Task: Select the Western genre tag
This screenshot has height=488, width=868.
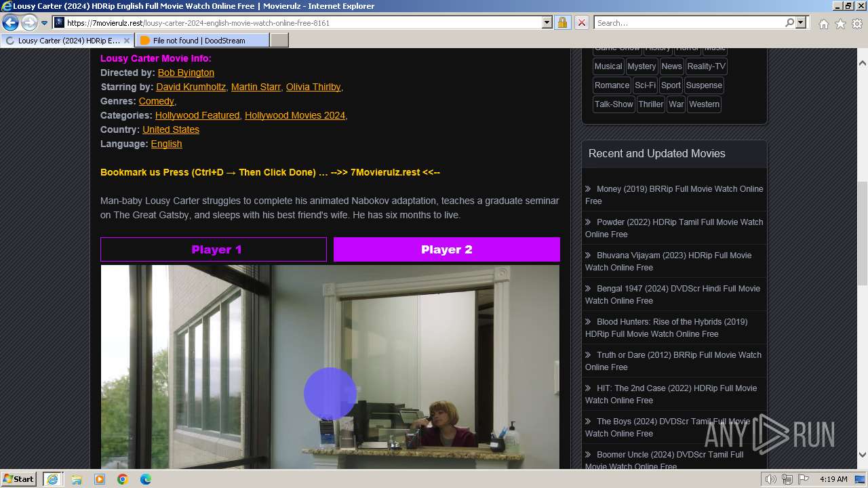Action: point(704,104)
